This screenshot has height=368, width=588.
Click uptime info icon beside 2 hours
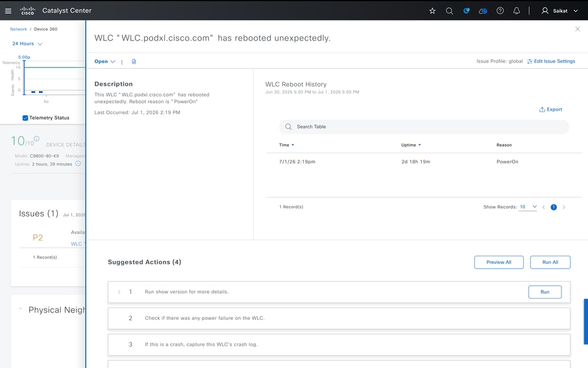[x=78, y=163]
